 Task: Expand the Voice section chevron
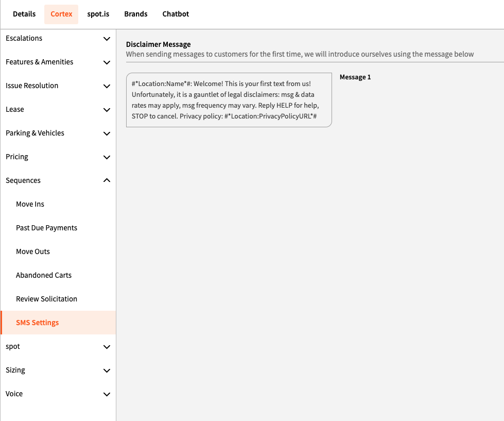(x=107, y=394)
